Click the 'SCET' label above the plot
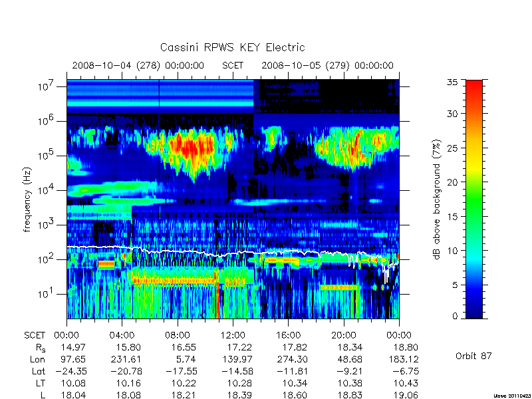The width and height of the screenshot is (532, 399). click(x=233, y=65)
